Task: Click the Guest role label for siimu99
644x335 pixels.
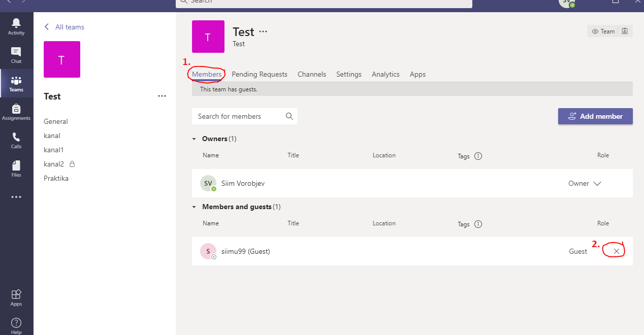Action: tap(578, 251)
